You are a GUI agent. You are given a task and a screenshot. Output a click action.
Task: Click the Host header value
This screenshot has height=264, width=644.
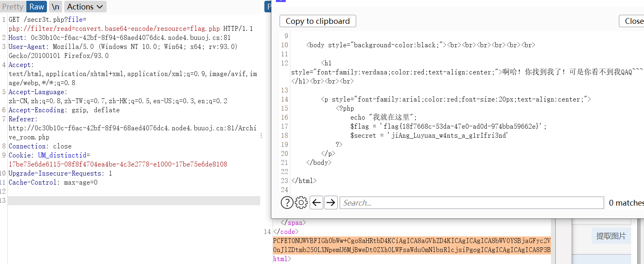131,37
